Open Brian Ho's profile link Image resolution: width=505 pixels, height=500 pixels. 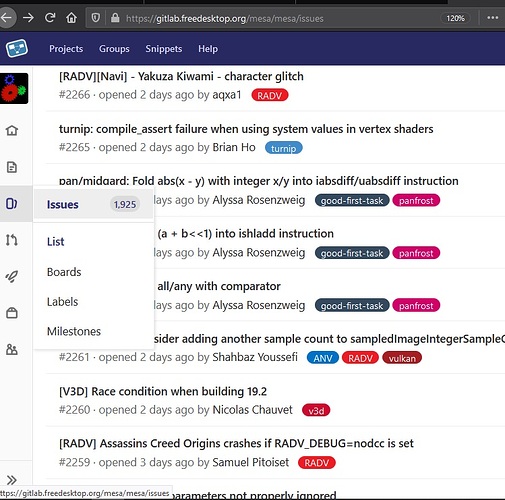pos(234,147)
